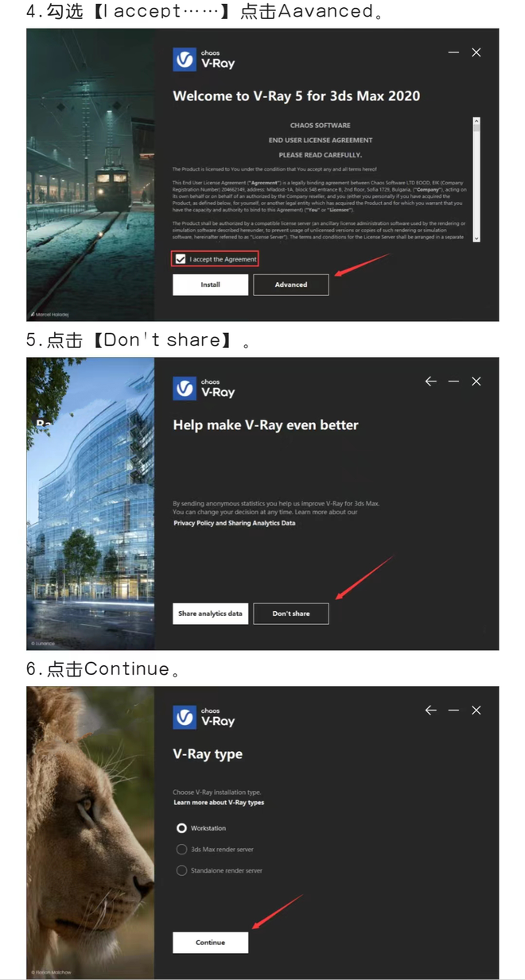Close the Help make V-Ray better window
525x980 pixels.
[476, 382]
